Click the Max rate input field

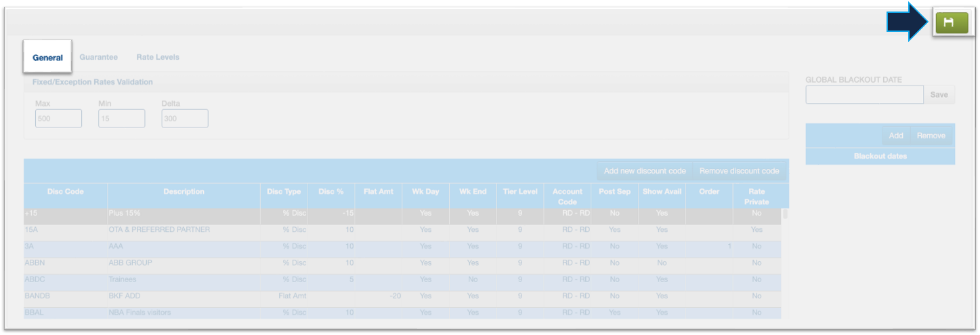click(x=58, y=119)
